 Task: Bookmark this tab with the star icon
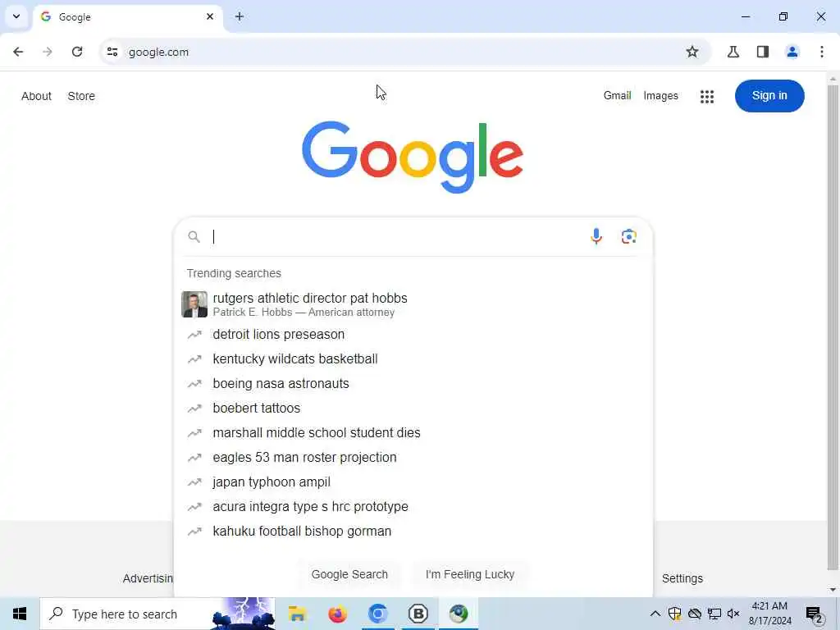click(692, 52)
